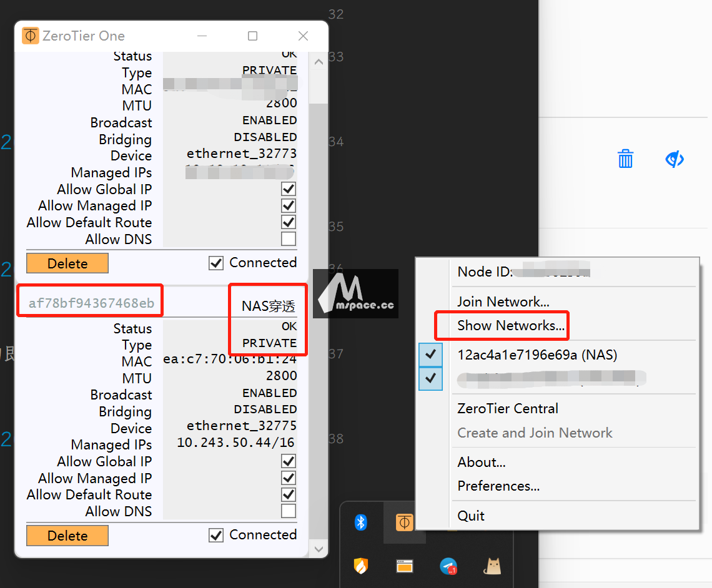Toggle Allow Managed IP for NAS穿透 network
712x588 pixels.
pyautogui.click(x=289, y=478)
